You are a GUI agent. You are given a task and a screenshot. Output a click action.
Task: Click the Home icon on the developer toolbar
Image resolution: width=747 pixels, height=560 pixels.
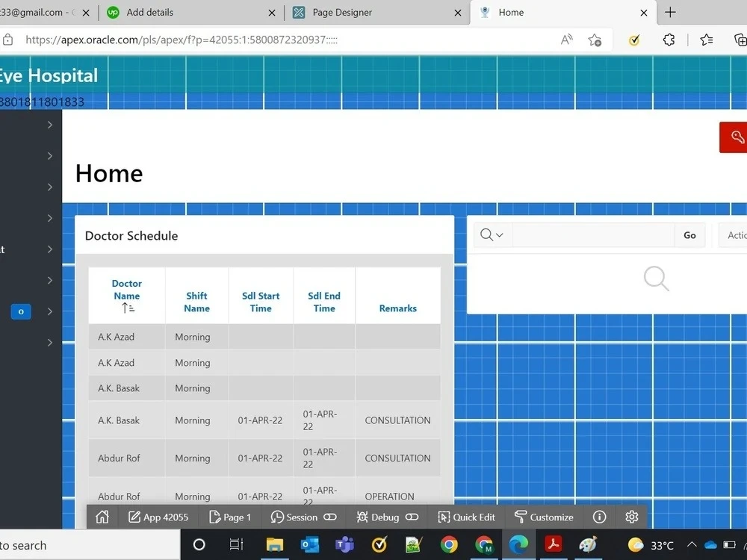102,517
